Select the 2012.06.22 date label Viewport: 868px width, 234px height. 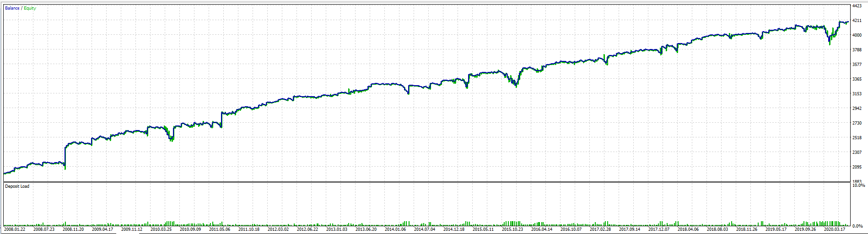pos(307,229)
